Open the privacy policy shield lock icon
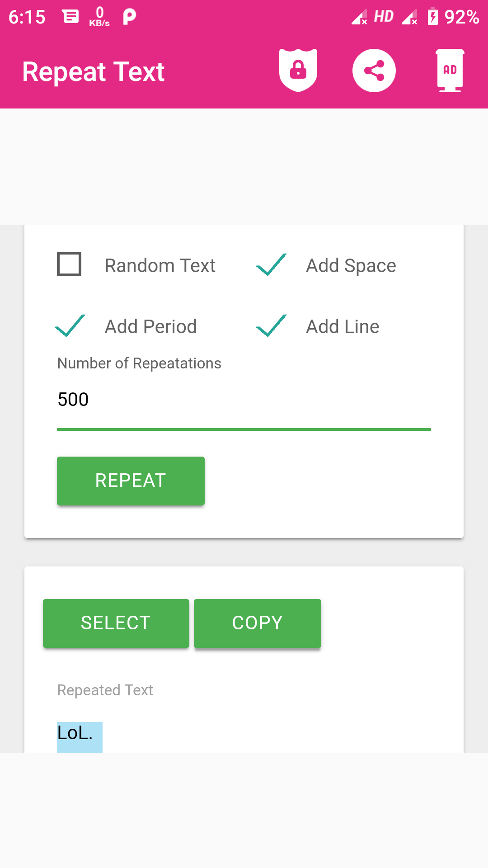 298,71
